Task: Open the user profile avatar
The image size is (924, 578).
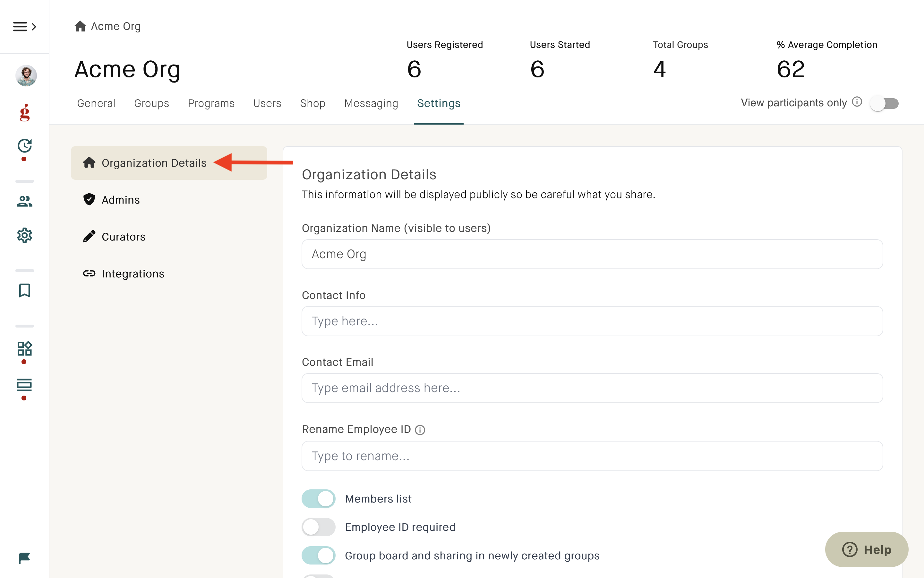Action: 26,75
